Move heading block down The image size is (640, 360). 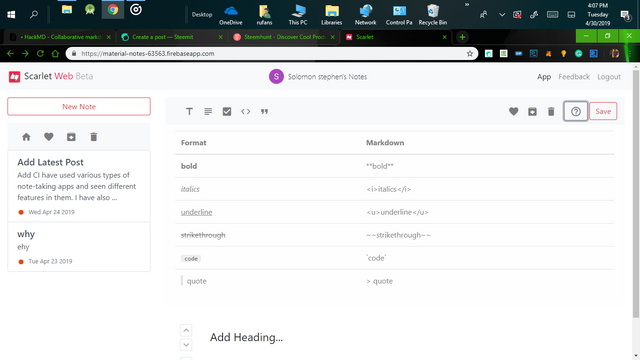pyautogui.click(x=186, y=345)
